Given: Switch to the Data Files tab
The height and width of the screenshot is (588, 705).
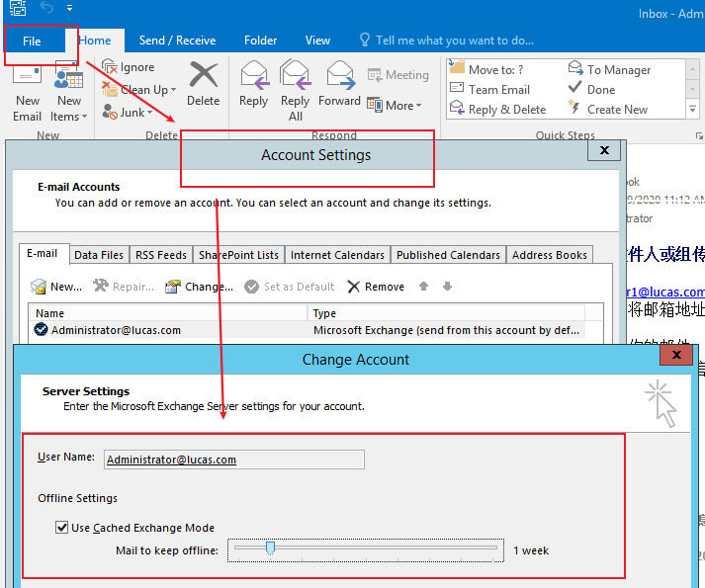Looking at the screenshot, I should (99, 255).
